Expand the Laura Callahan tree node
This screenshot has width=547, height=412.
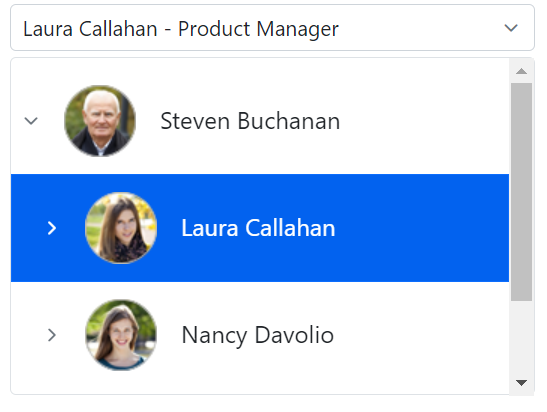point(52,228)
